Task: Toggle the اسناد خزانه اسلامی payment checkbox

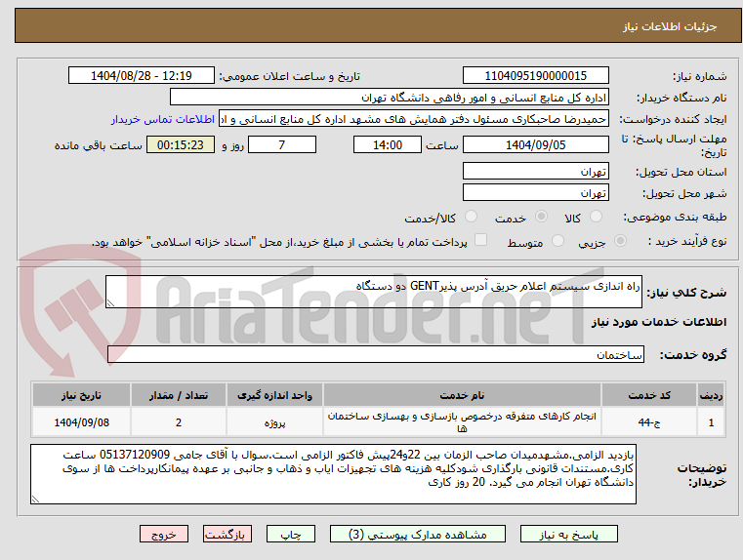Action: [x=480, y=240]
